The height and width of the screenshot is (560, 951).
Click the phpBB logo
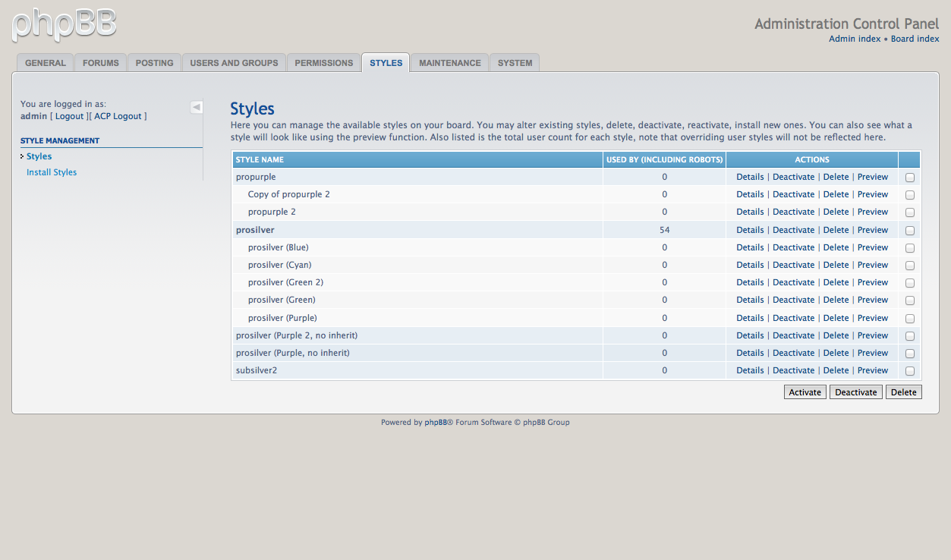click(65, 25)
